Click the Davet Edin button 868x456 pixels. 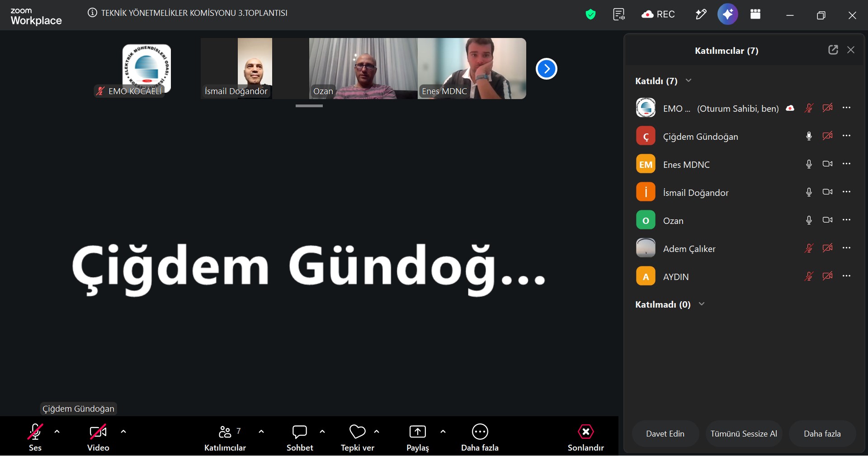click(x=665, y=433)
